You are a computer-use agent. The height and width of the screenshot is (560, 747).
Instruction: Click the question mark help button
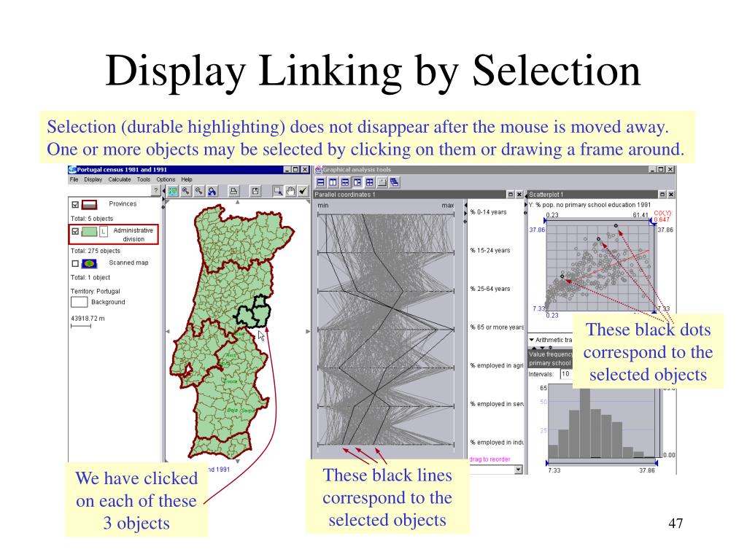[156, 190]
